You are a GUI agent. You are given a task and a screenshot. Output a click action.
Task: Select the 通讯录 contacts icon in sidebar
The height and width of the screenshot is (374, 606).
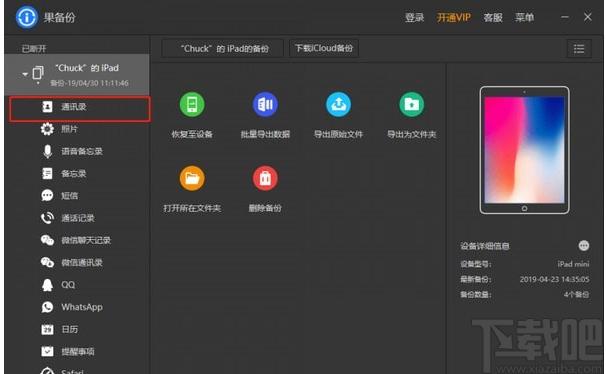(x=47, y=107)
